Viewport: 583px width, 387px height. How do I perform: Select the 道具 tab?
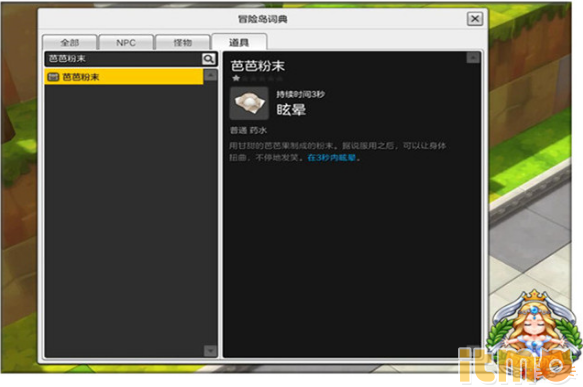pyautogui.click(x=239, y=42)
